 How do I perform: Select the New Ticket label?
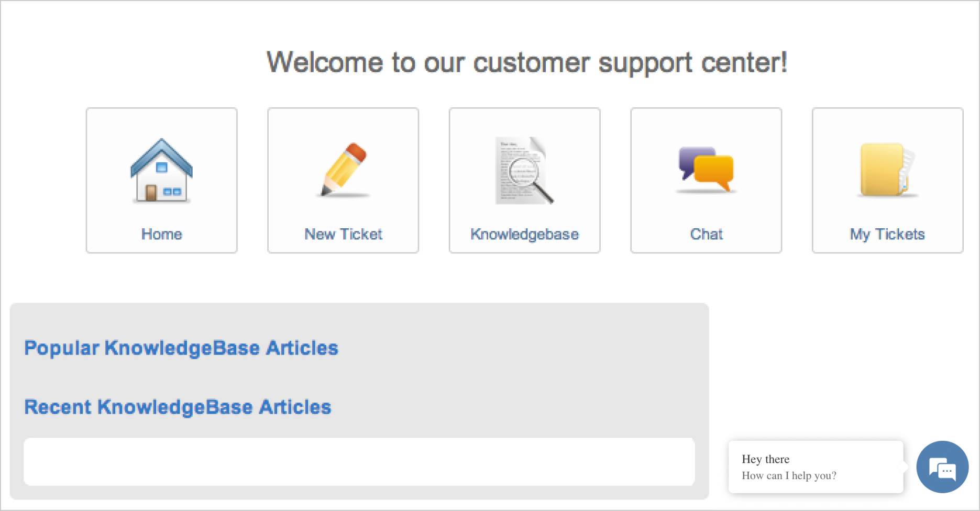(344, 234)
